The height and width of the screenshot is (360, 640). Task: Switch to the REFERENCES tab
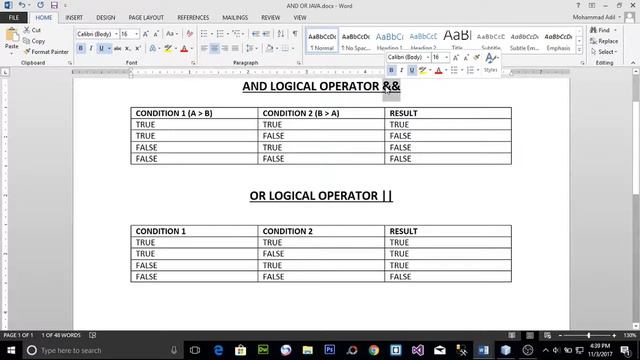point(193,18)
